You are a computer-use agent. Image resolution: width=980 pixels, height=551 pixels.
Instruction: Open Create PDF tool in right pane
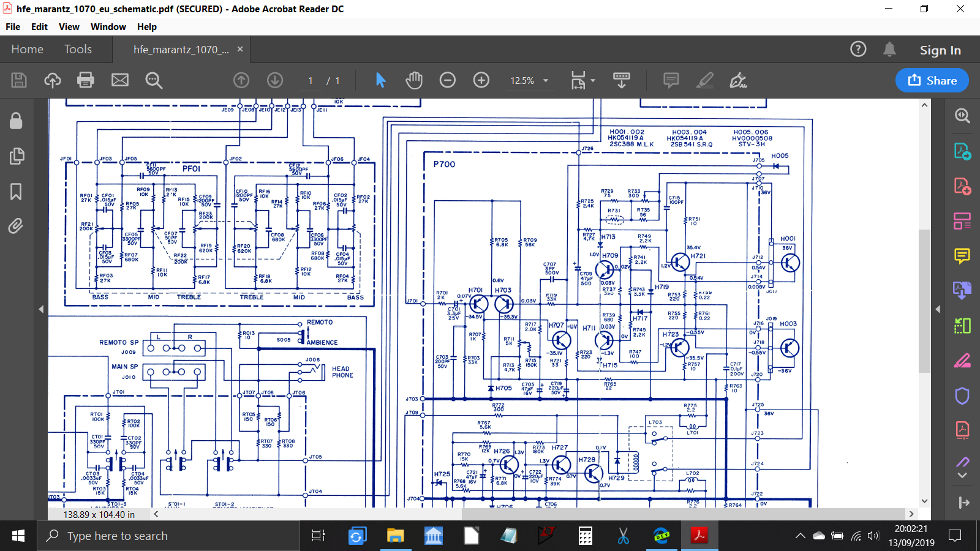point(962,186)
